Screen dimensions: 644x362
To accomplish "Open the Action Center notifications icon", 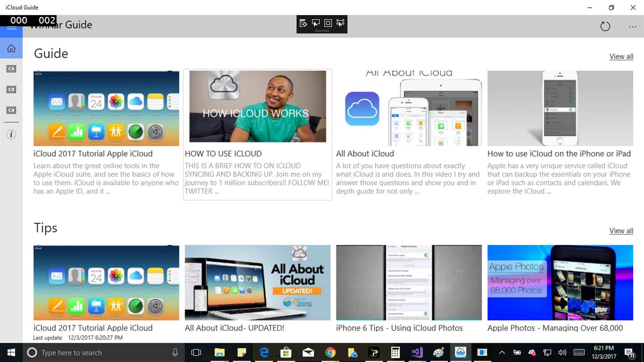I will [x=629, y=353].
